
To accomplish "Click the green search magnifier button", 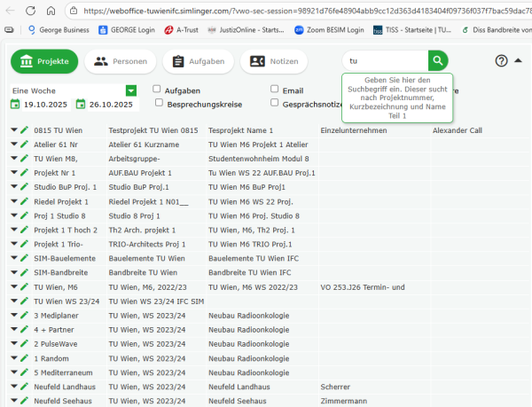I will [x=438, y=60].
